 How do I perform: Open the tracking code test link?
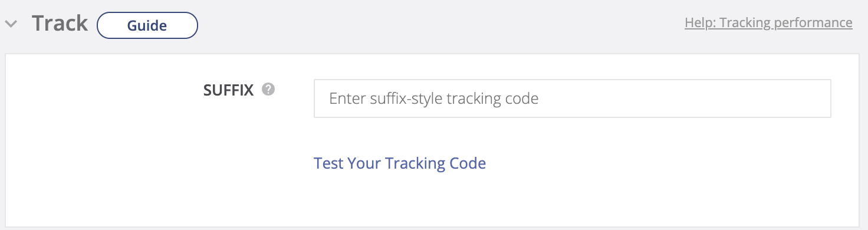tap(400, 163)
